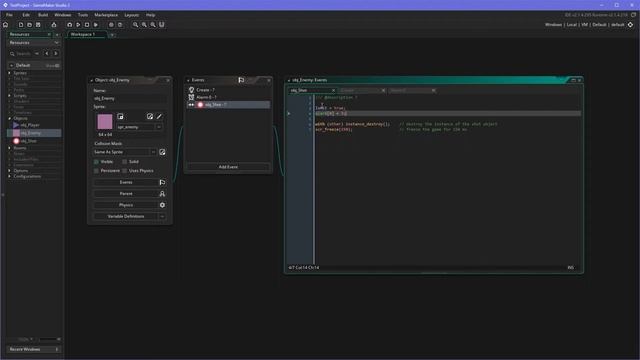
Task: Click the Parent button
Action: click(x=126, y=194)
